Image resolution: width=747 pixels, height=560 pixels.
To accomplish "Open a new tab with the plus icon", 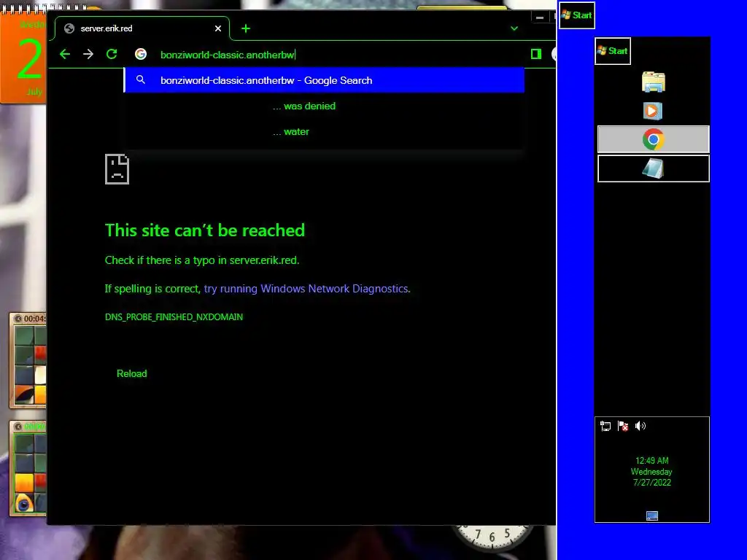I will pos(246,28).
